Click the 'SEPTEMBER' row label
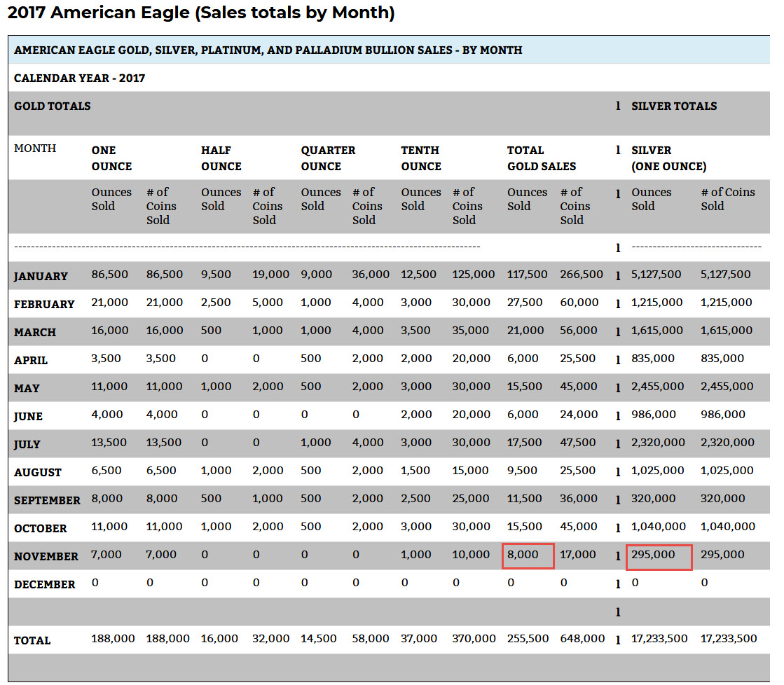The height and width of the screenshot is (685, 784). tap(47, 500)
